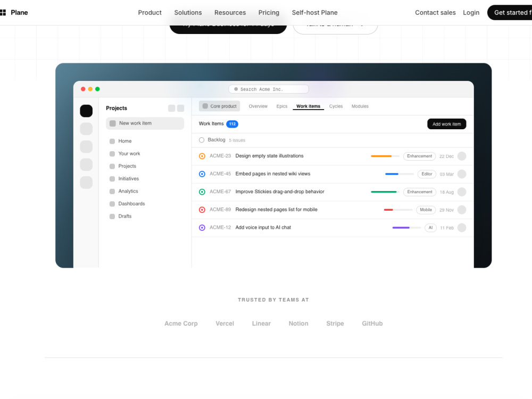
Task: Open the Analytics sidebar item
Action: coord(128,192)
